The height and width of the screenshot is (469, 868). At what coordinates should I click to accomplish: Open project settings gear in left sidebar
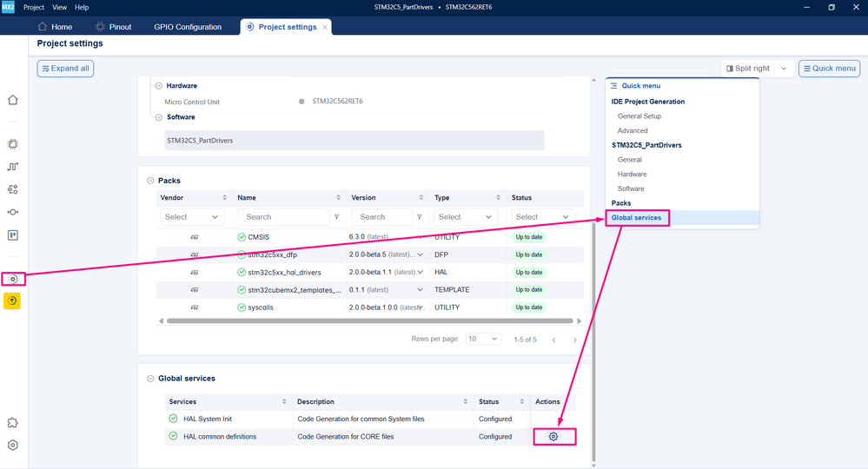[x=13, y=279]
